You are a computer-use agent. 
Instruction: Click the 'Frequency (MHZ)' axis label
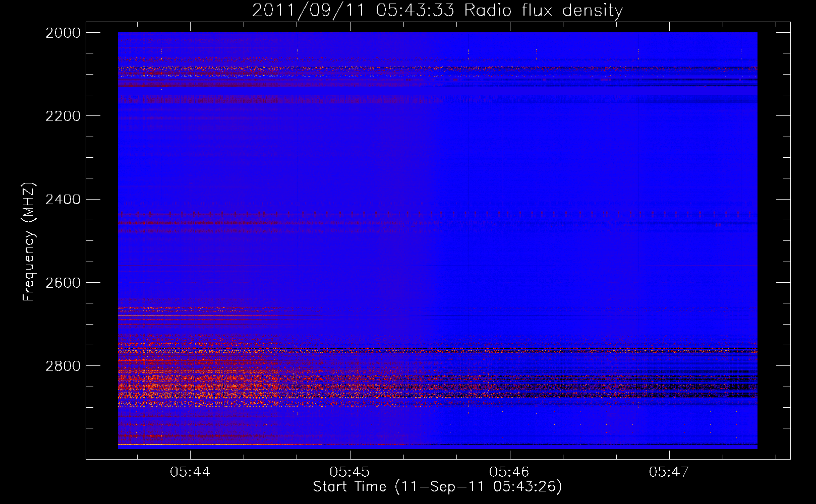[28, 242]
